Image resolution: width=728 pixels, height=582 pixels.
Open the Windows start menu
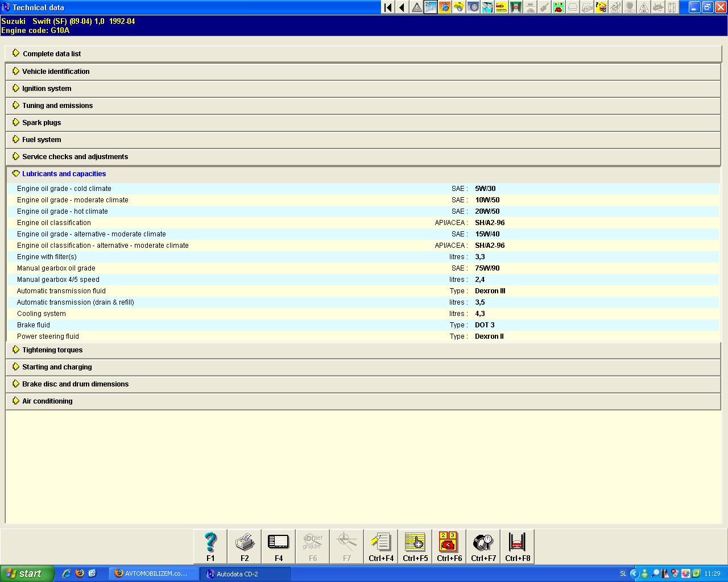point(27,573)
